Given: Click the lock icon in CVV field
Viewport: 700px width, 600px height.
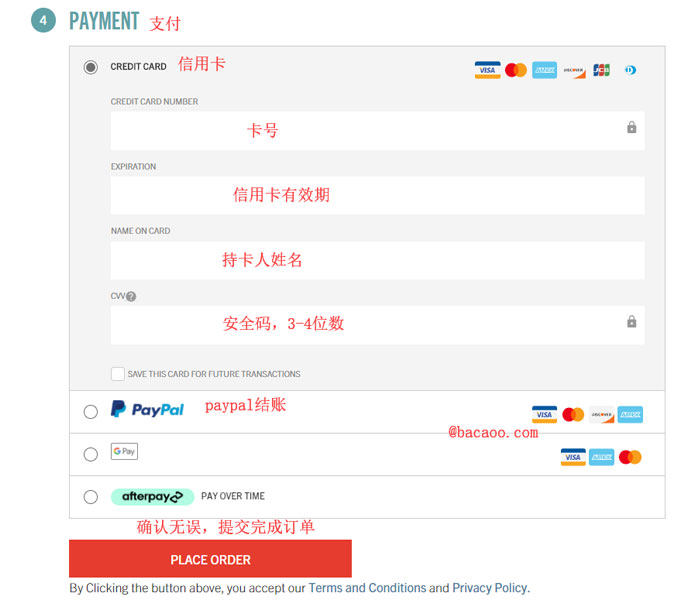Looking at the screenshot, I should [631, 321].
